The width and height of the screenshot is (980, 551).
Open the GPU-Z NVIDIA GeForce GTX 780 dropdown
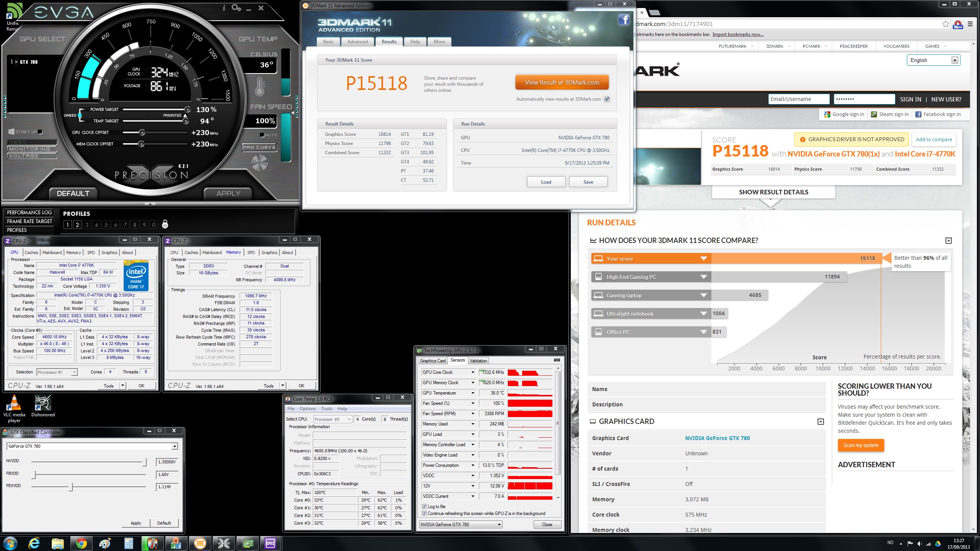[x=461, y=525]
